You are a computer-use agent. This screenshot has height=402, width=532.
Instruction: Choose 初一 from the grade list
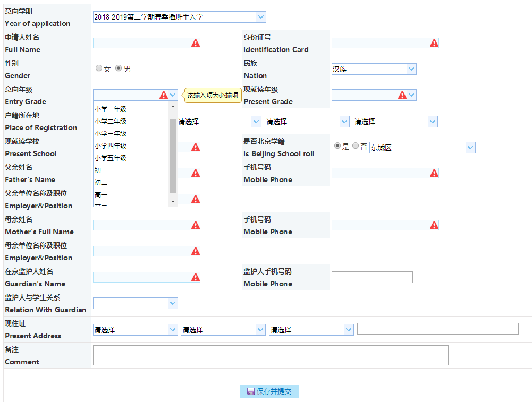click(x=101, y=170)
